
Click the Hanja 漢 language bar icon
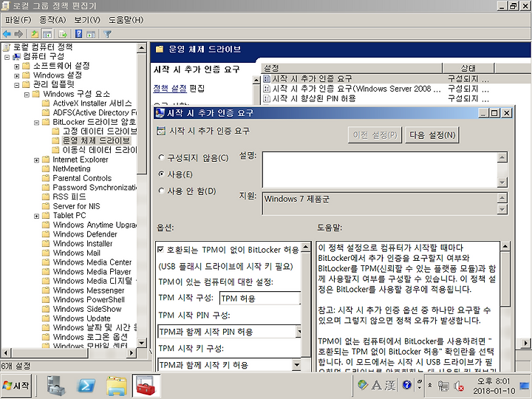pyautogui.click(x=390, y=385)
